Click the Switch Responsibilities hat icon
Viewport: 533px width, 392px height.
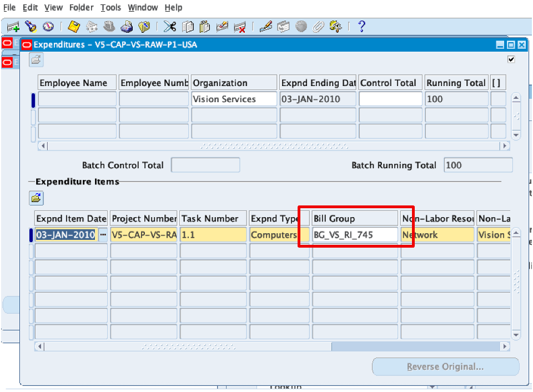tap(109, 27)
